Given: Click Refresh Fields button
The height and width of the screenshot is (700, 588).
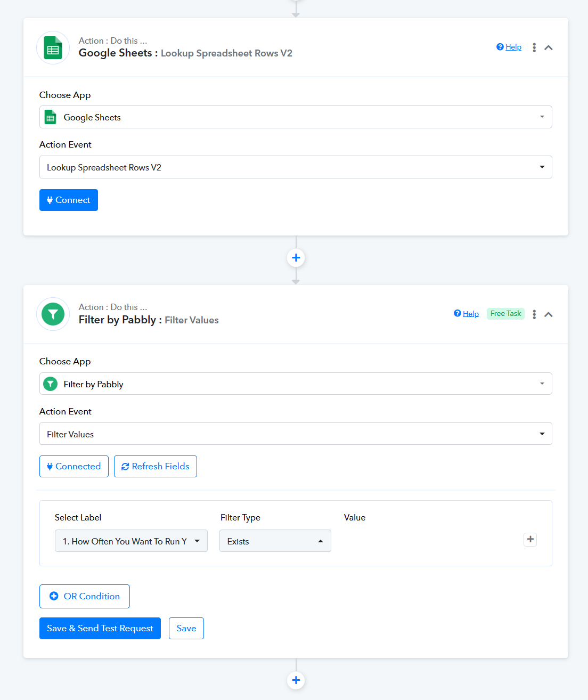Looking at the screenshot, I should [156, 467].
